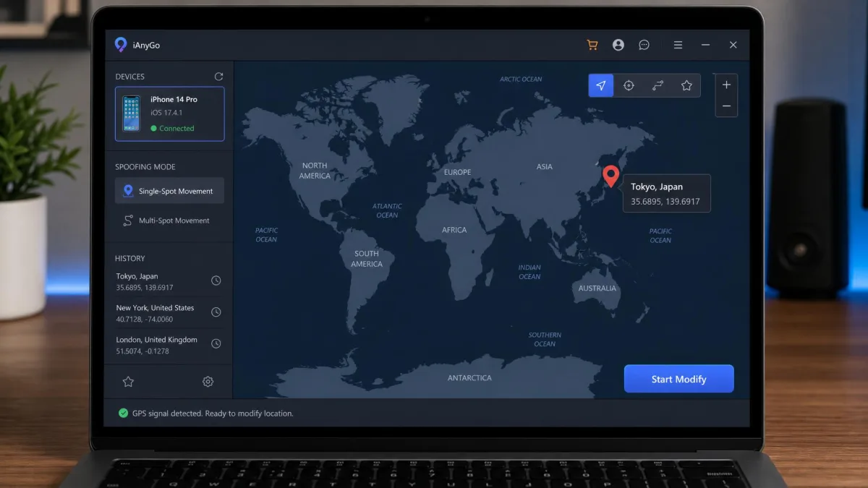Click the green Connected status text
The width and height of the screenshot is (868, 488).
point(176,128)
